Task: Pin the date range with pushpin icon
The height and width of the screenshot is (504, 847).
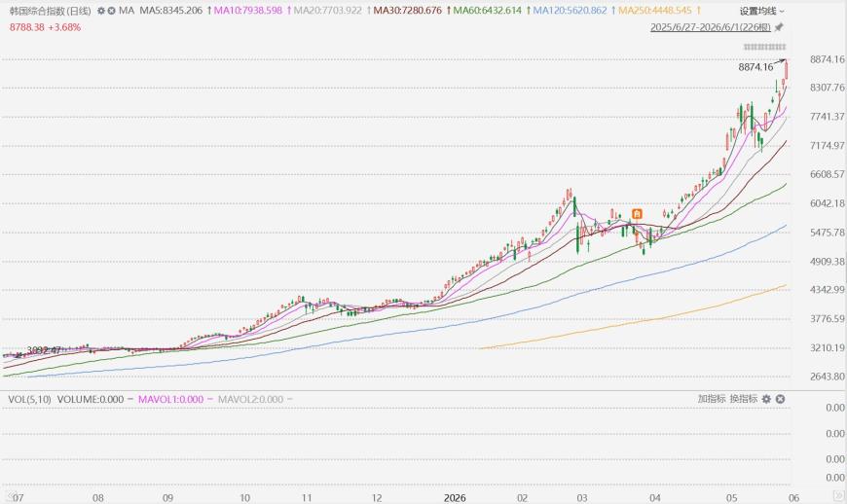Action: (779, 27)
